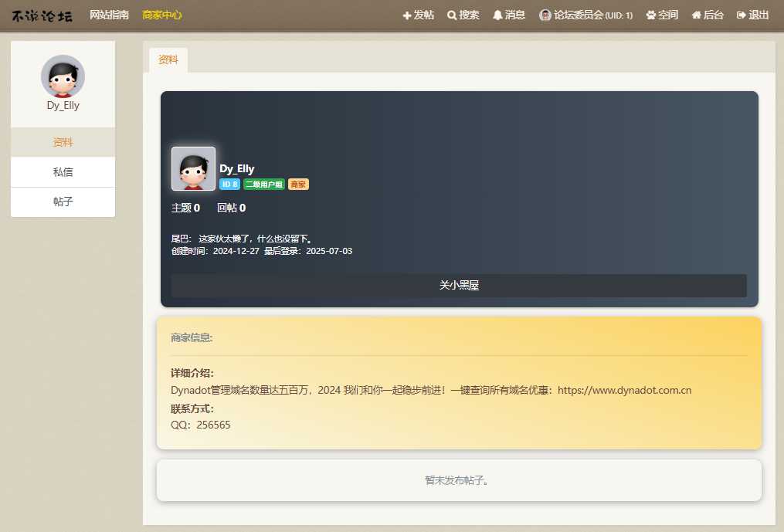Click the 商家 merchant badge
The image size is (784, 532).
[x=299, y=184]
